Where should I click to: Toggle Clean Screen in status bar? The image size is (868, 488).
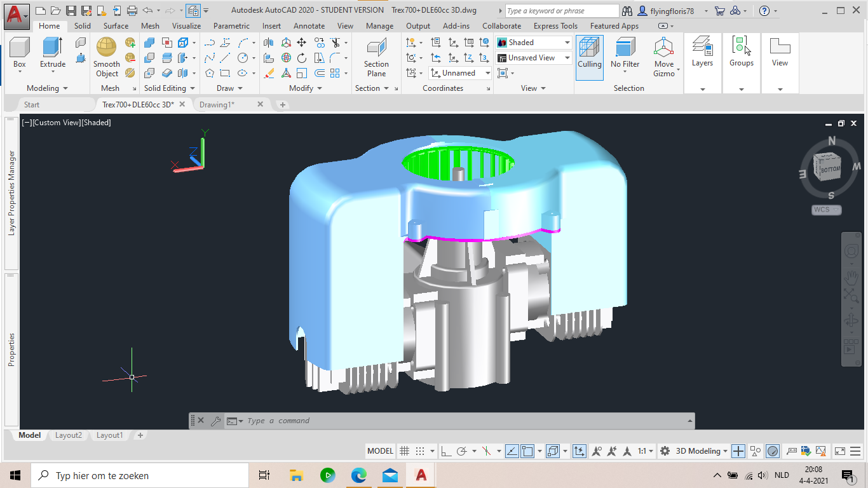click(x=840, y=451)
